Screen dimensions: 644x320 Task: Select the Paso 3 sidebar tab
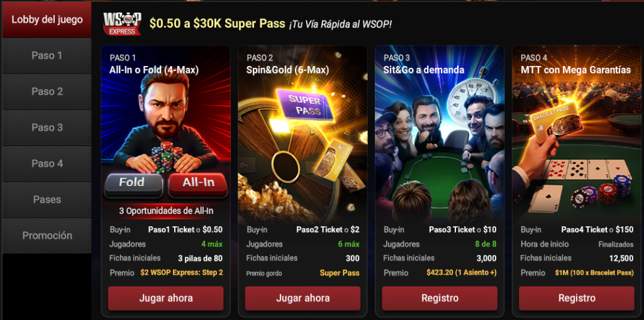[47, 128]
